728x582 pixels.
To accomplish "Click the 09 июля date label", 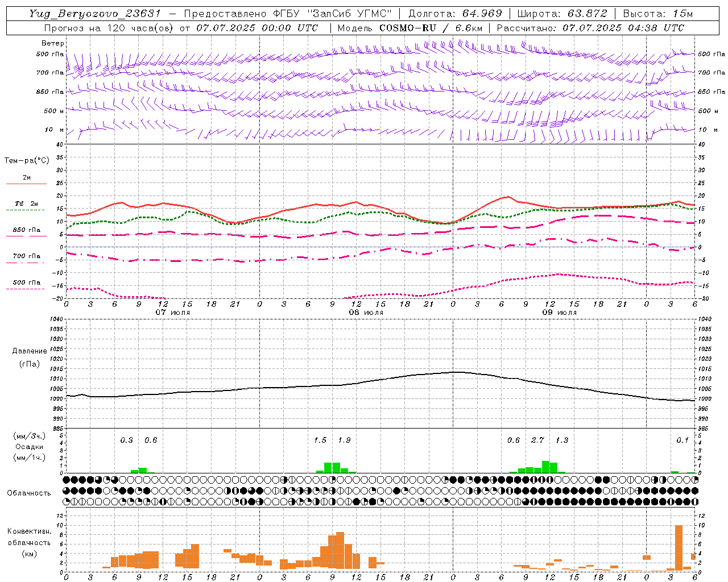I will pos(560,313).
